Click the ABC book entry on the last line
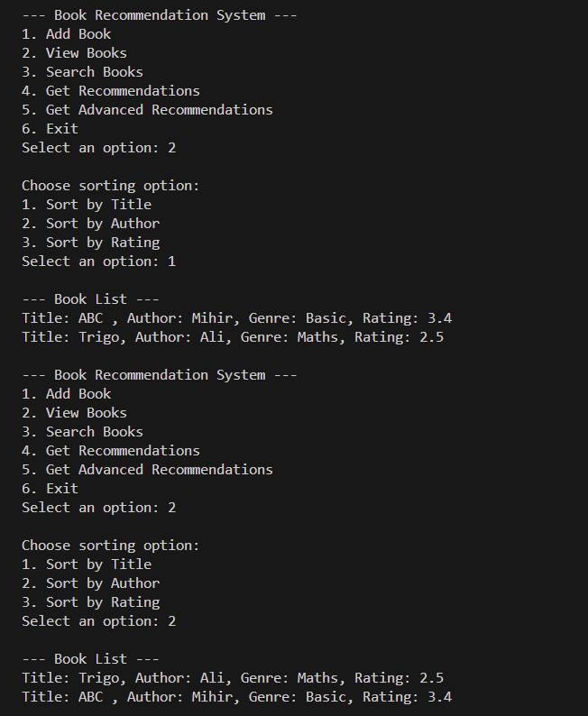 (x=236, y=697)
